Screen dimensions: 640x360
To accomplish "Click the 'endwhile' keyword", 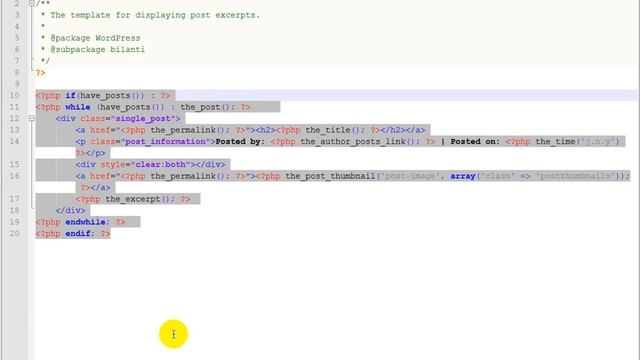I will click(85, 222).
